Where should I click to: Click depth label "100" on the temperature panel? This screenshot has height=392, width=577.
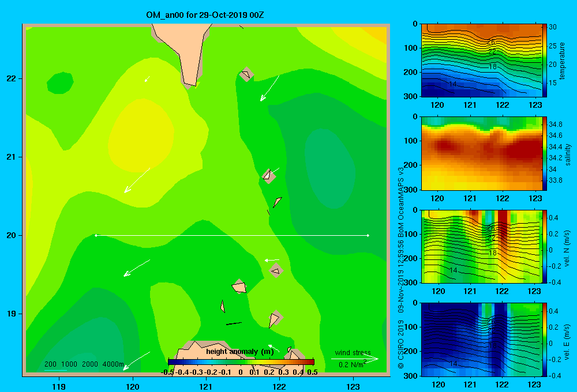coord(410,48)
